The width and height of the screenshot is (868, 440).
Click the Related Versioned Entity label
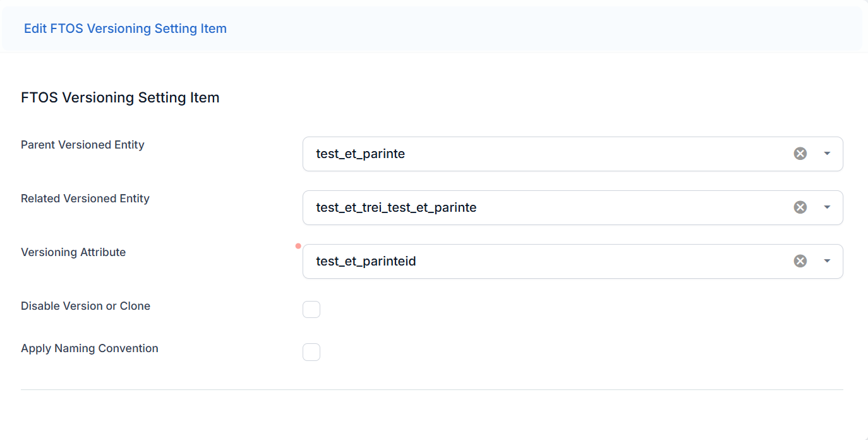point(85,199)
